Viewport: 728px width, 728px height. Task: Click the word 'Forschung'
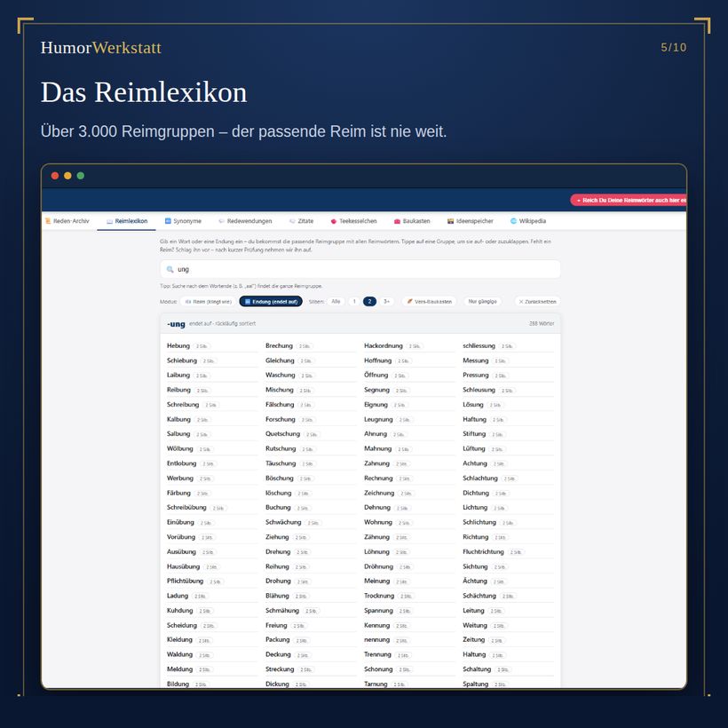pos(280,419)
